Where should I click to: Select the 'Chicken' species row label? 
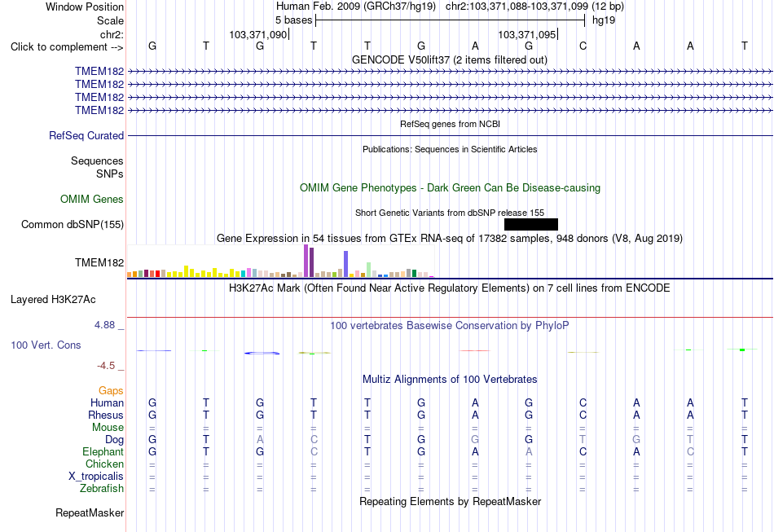[x=104, y=464]
